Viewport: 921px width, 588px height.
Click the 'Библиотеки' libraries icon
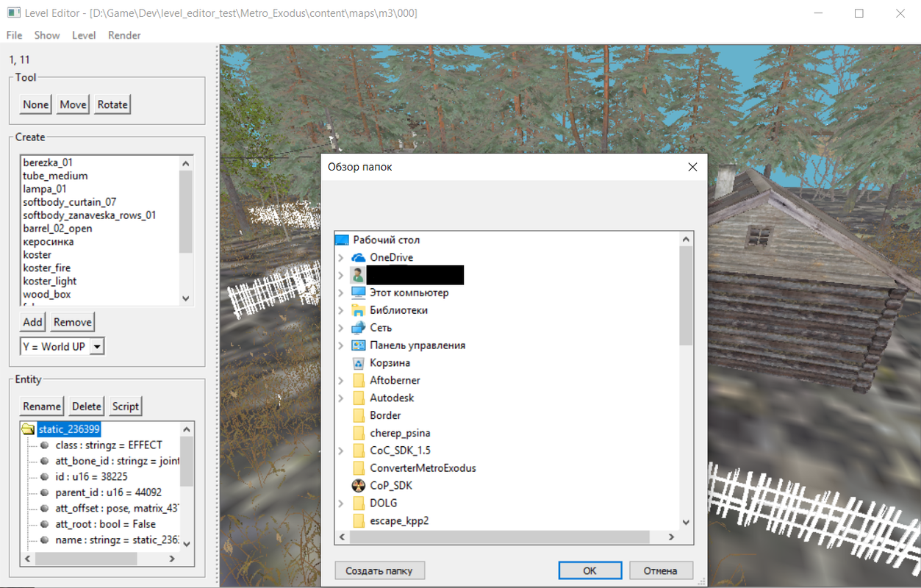pyautogui.click(x=359, y=310)
